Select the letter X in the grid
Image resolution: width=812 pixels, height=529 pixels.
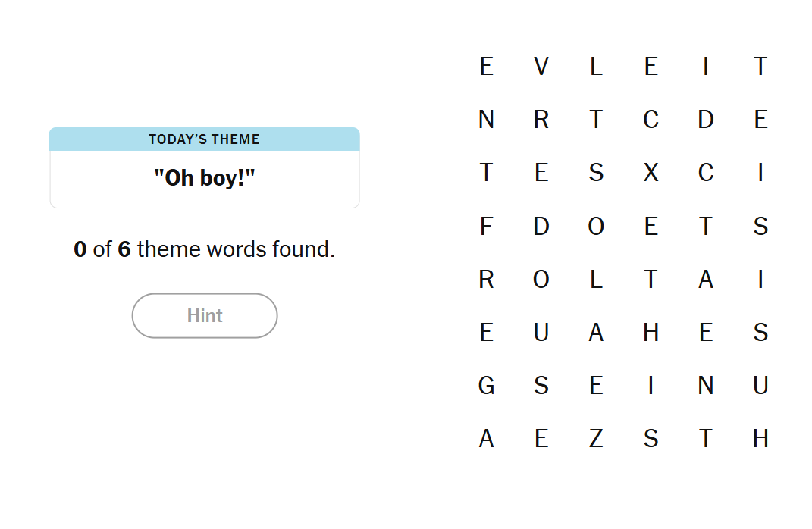pyautogui.click(x=651, y=173)
